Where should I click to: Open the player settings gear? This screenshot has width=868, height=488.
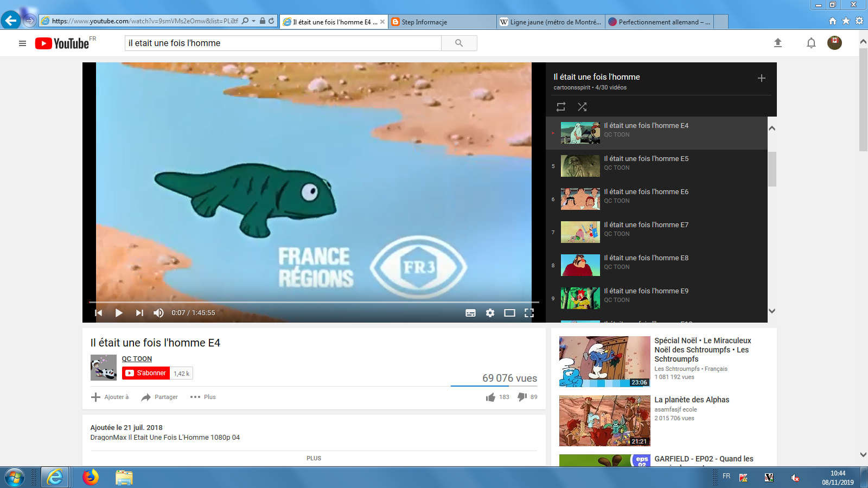[x=490, y=313]
